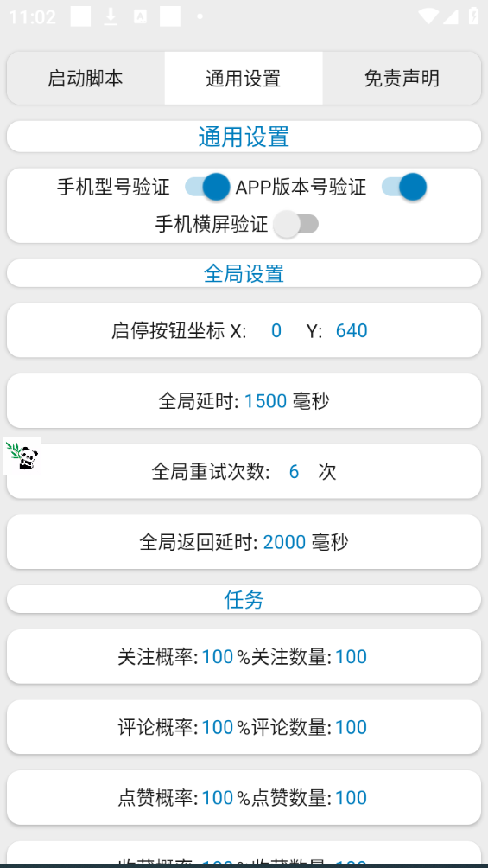The height and width of the screenshot is (868, 488).
Task: Change 点赞概率 percentage value
Action: (218, 798)
